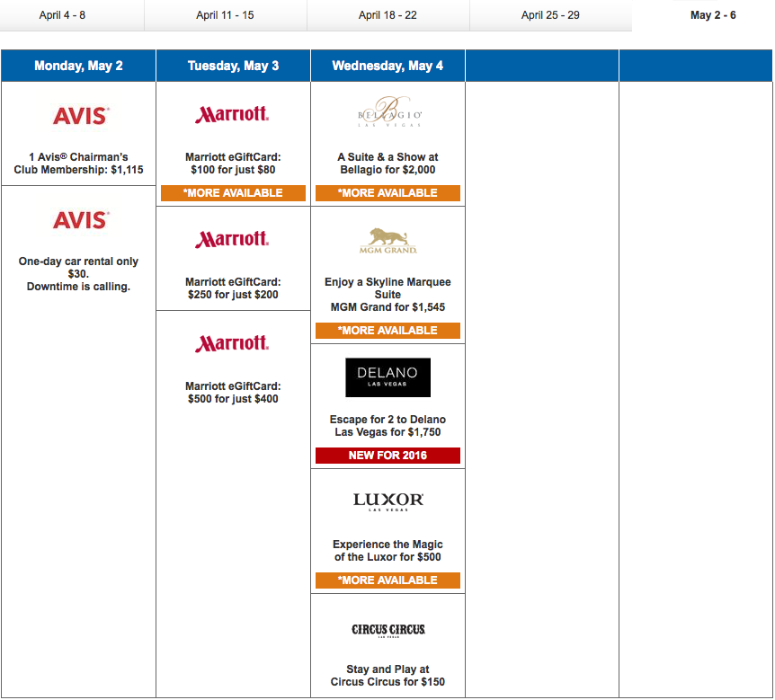Click the MGM Grand lion logo
Image resolution: width=775 pixels, height=700 pixels.
click(x=388, y=241)
